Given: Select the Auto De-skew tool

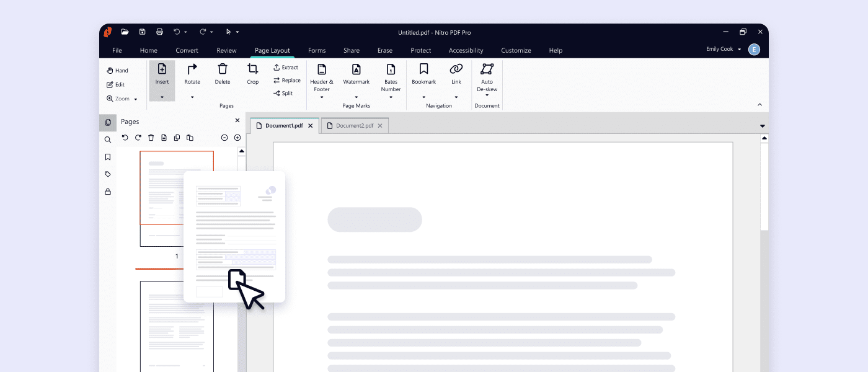Looking at the screenshot, I should [x=487, y=76].
